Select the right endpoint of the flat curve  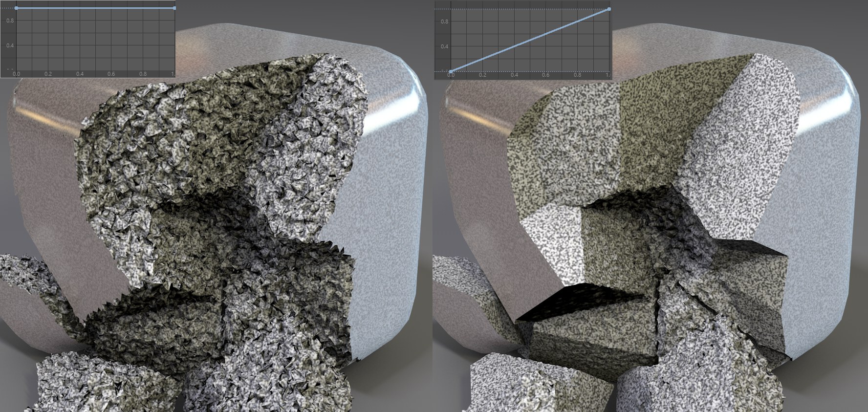click(174, 8)
